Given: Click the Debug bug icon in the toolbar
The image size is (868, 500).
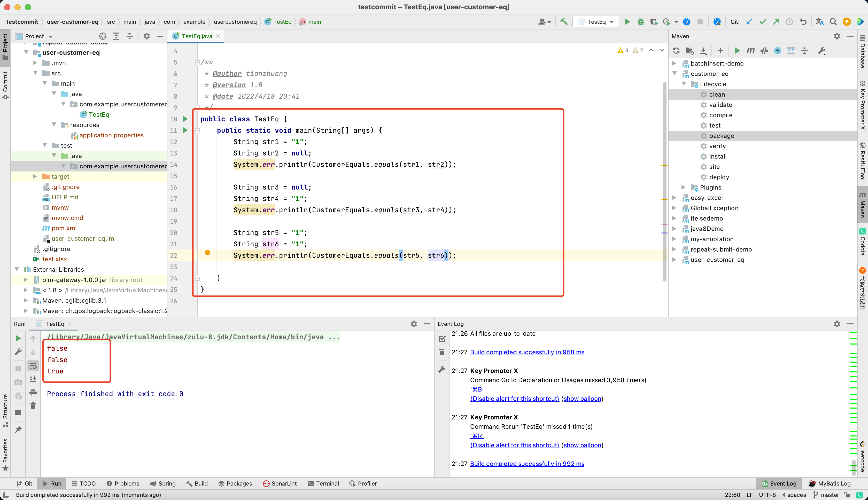Looking at the screenshot, I should 640,22.
